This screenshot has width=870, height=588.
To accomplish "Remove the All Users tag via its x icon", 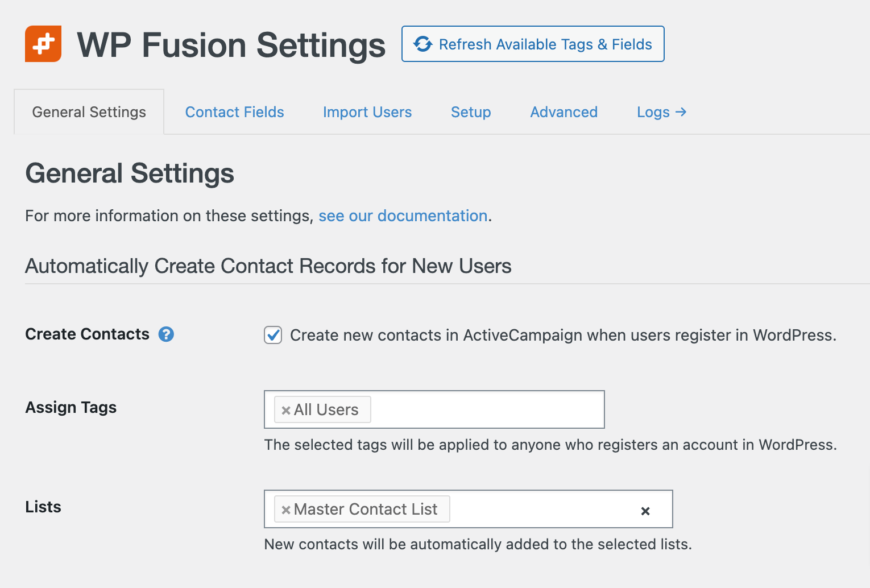I will pyautogui.click(x=285, y=409).
